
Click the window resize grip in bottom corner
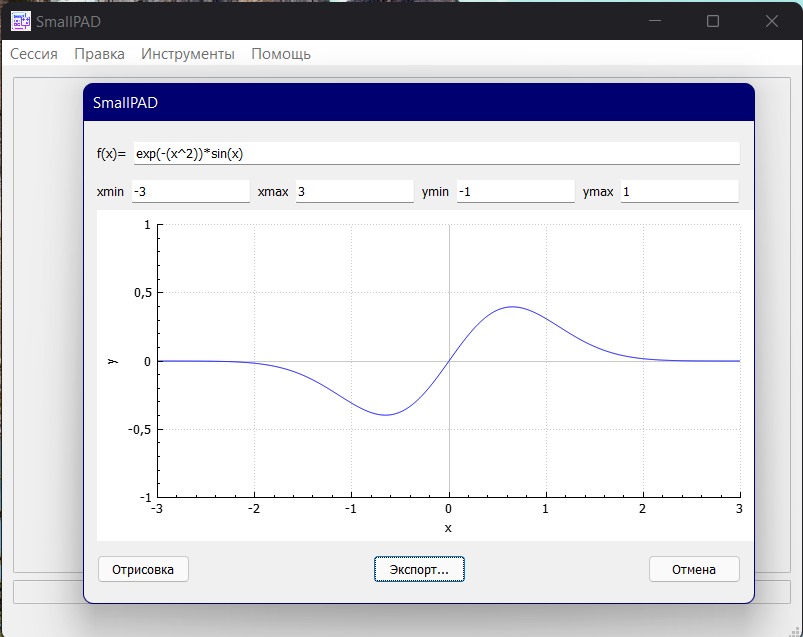[x=796, y=630]
